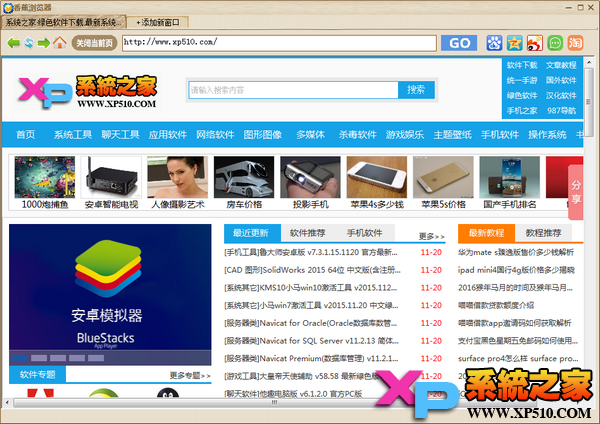Click the 国外软件 quick link
600x424 pixels.
click(x=561, y=80)
